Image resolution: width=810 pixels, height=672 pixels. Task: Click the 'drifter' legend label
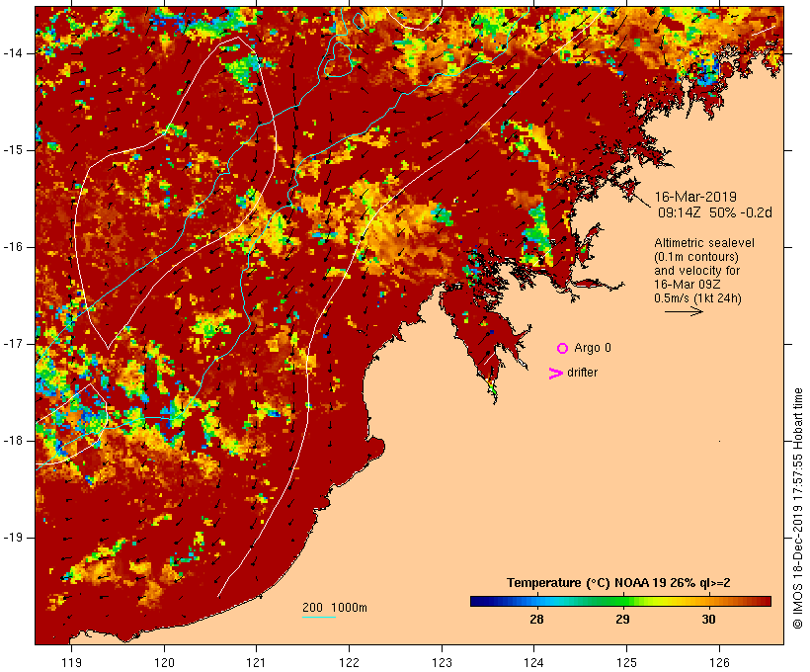point(582,373)
